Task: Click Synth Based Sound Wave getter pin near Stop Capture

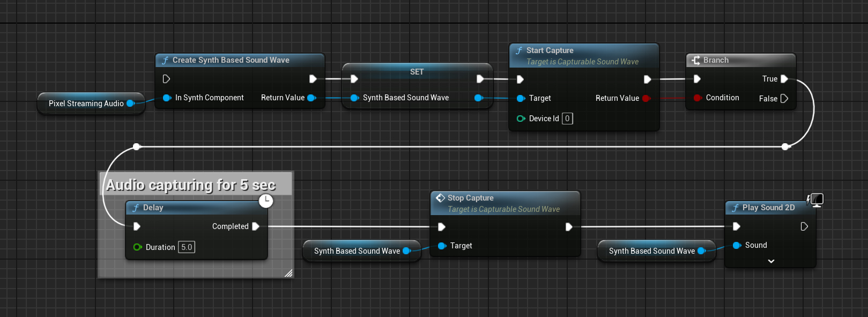Action: 407,251
